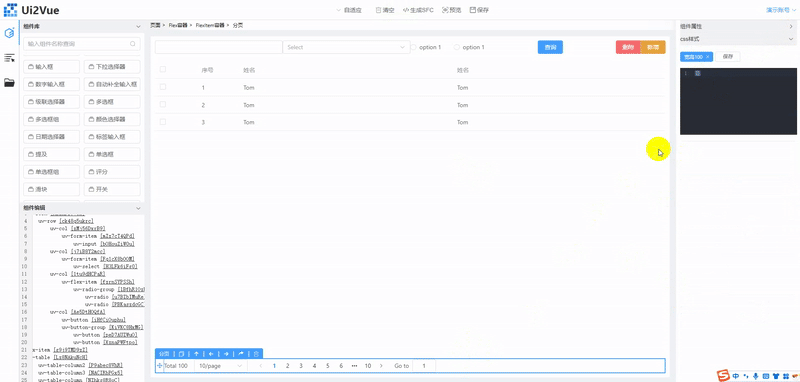This screenshot has width=800, height=382.
Task: Click the 下拉选择器 component button
Action: tap(112, 67)
